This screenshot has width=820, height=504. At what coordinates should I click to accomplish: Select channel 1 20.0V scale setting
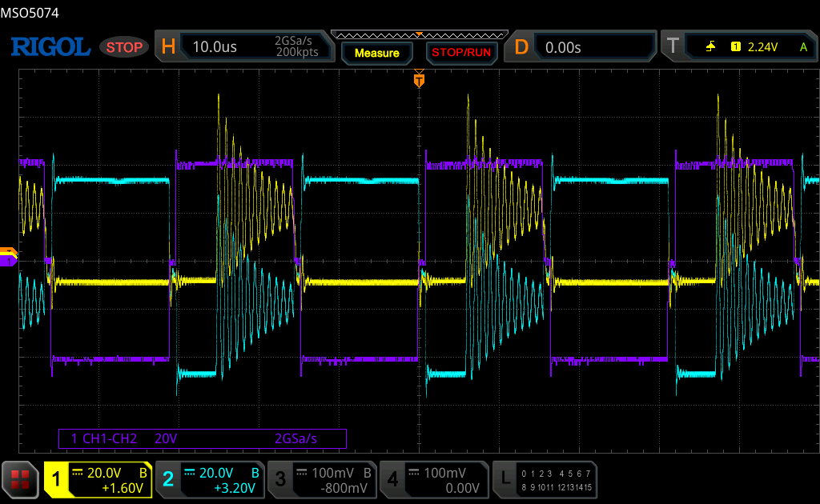coord(103,473)
